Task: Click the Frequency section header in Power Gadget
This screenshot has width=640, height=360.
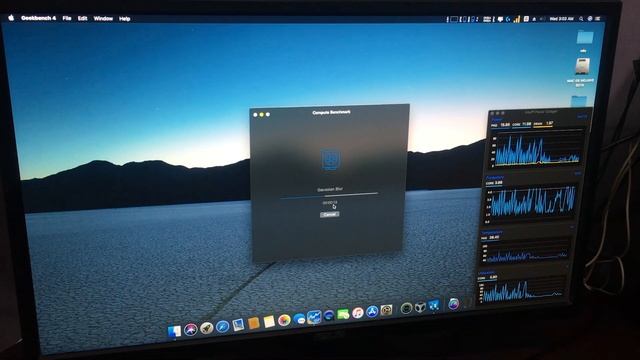Action: click(x=495, y=178)
